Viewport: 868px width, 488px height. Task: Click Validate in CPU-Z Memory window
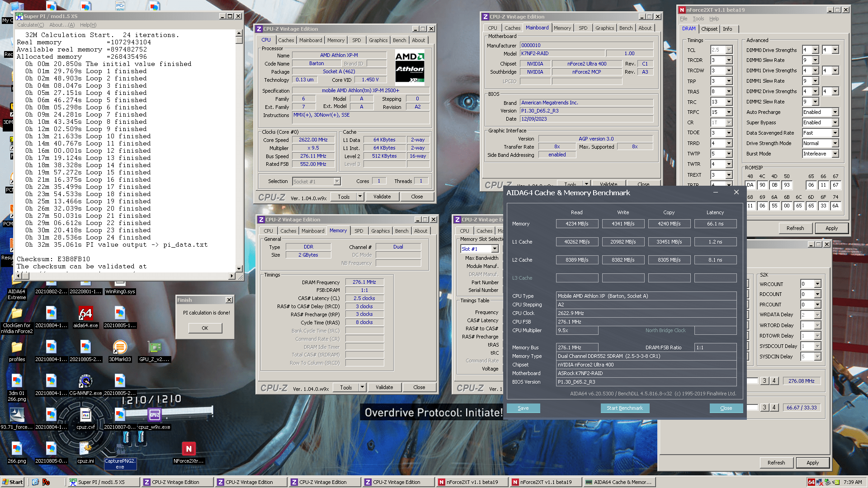coord(384,387)
